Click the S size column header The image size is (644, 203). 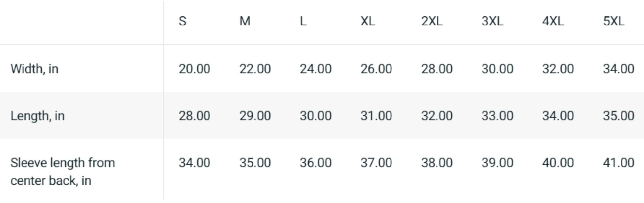coord(183,21)
